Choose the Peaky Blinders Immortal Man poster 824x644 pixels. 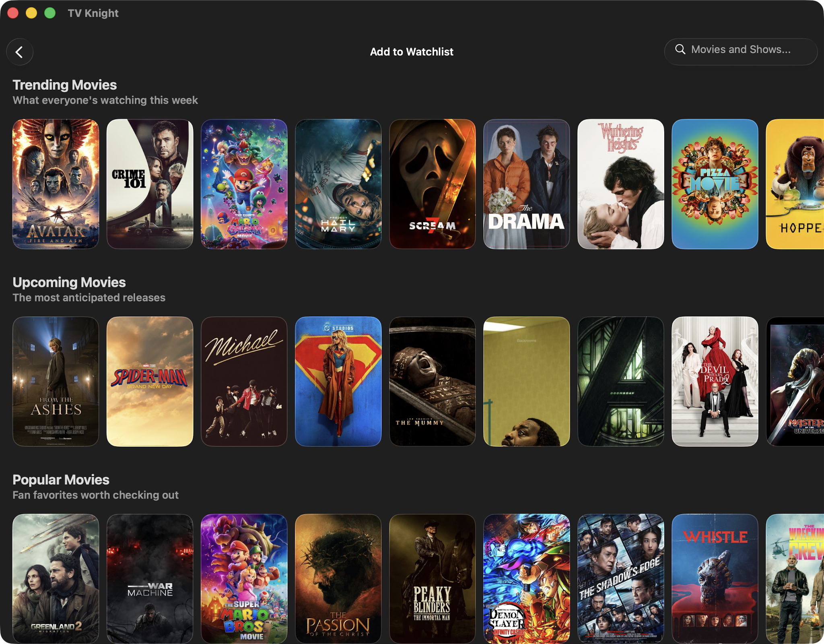432,578
